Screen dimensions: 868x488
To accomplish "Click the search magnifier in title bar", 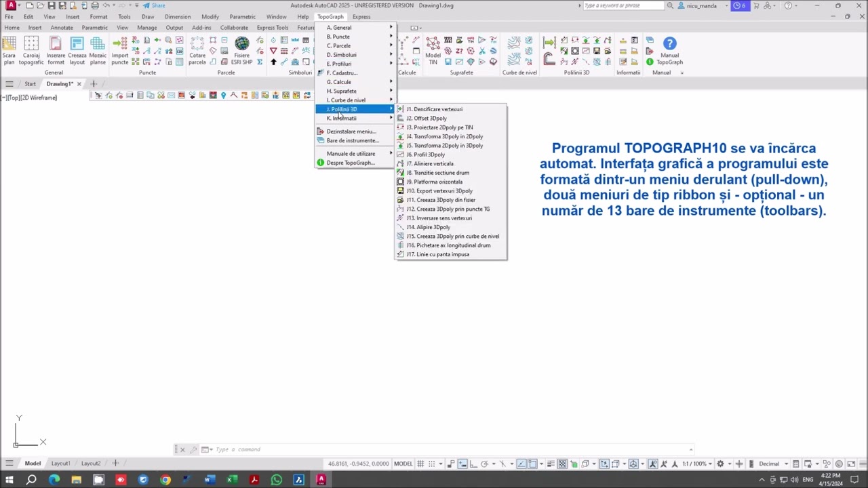I will [670, 5].
